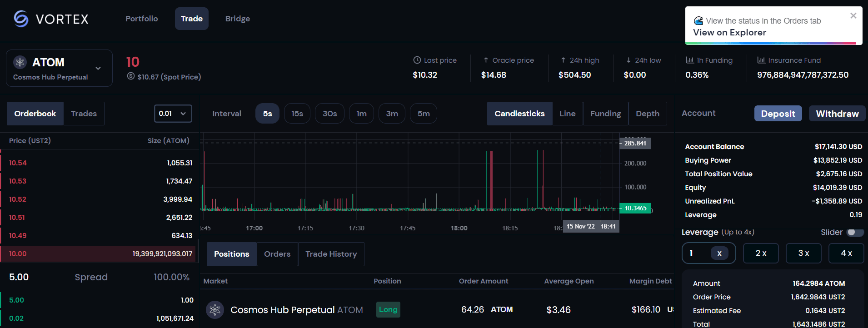Image resolution: width=868 pixels, height=328 pixels.
Task: Choose 4x leverage
Action: pyautogui.click(x=846, y=253)
